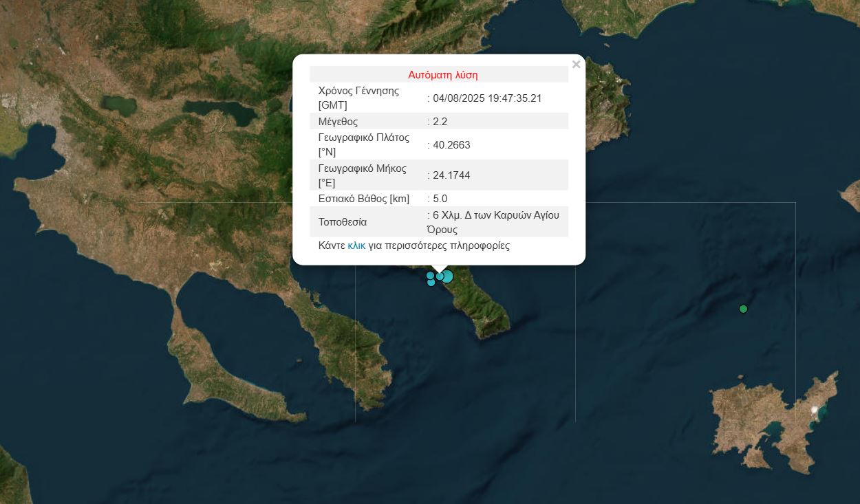Screen dimensions: 860x504
Task: Click the magnitude value 2.2
Action: 440,122
